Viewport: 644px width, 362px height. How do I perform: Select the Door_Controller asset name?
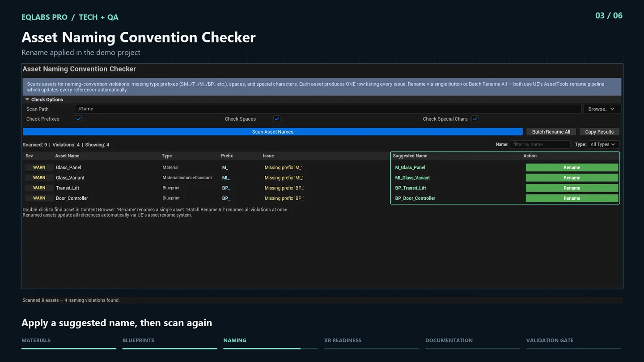point(72,198)
